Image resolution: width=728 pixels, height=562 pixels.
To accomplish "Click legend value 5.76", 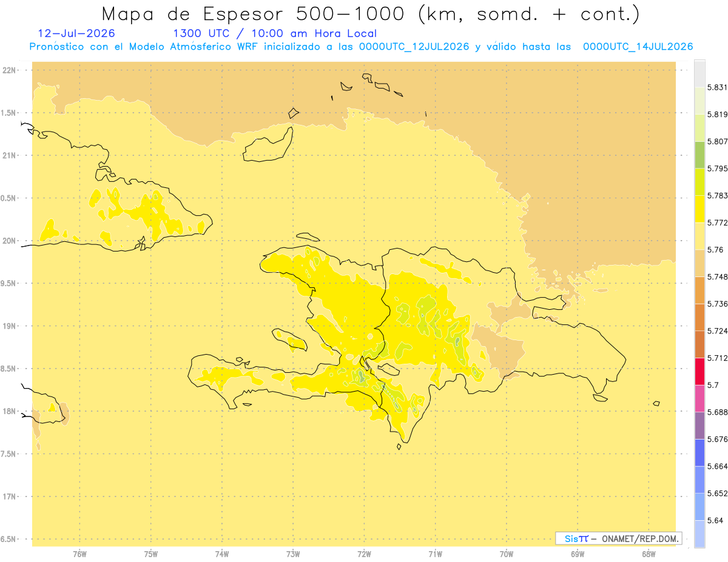I will click(x=715, y=250).
